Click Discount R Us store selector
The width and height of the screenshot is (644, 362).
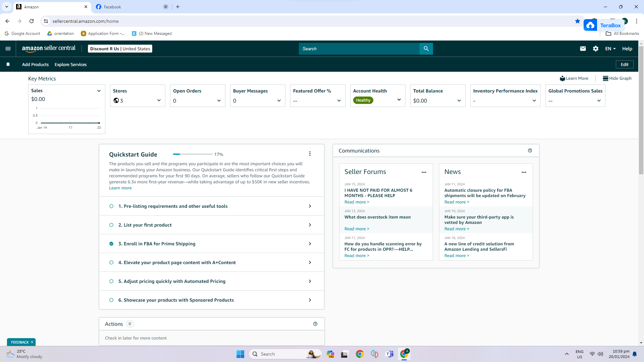tap(120, 49)
